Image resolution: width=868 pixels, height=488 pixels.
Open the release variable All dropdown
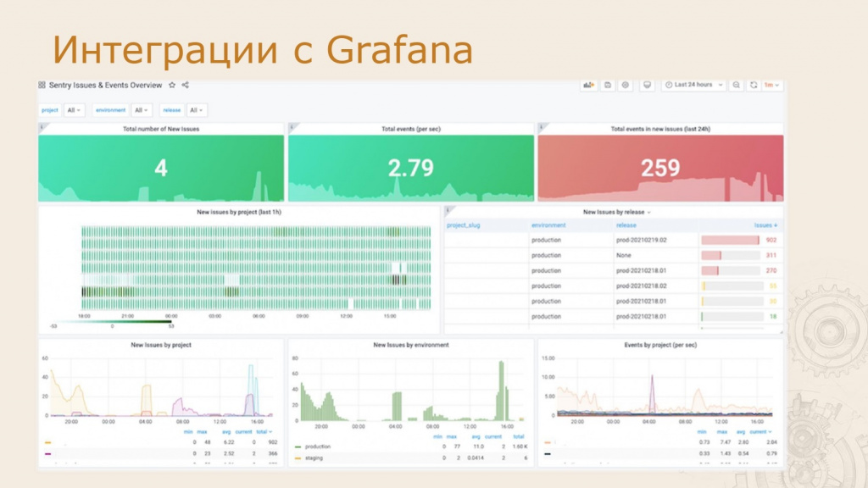pyautogui.click(x=197, y=110)
